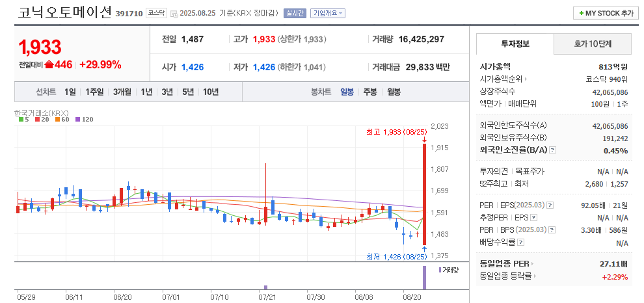The image size is (644, 303).
Task: Click the help icon next to 배당수익률
Action: click(x=520, y=243)
